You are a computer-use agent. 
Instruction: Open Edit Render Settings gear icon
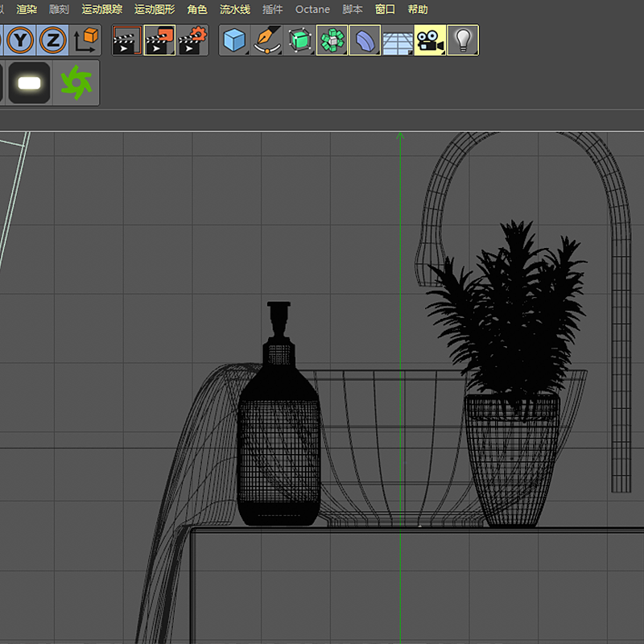pos(192,39)
